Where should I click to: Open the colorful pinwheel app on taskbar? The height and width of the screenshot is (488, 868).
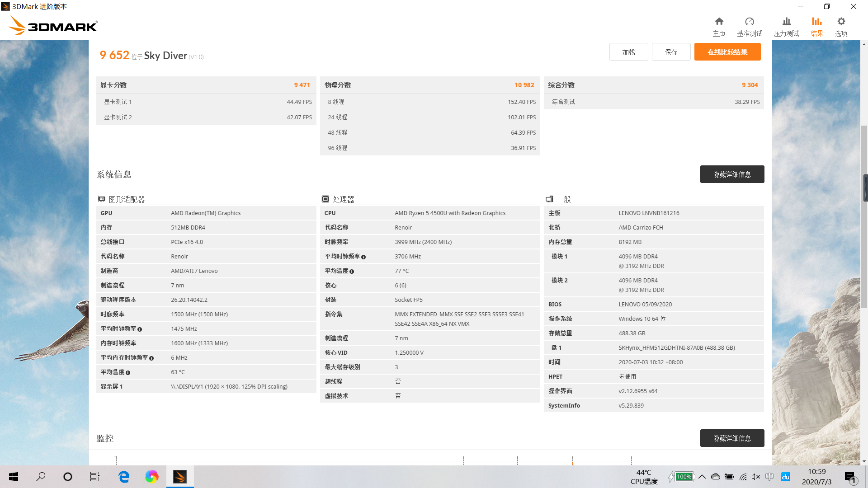pyautogui.click(x=152, y=477)
